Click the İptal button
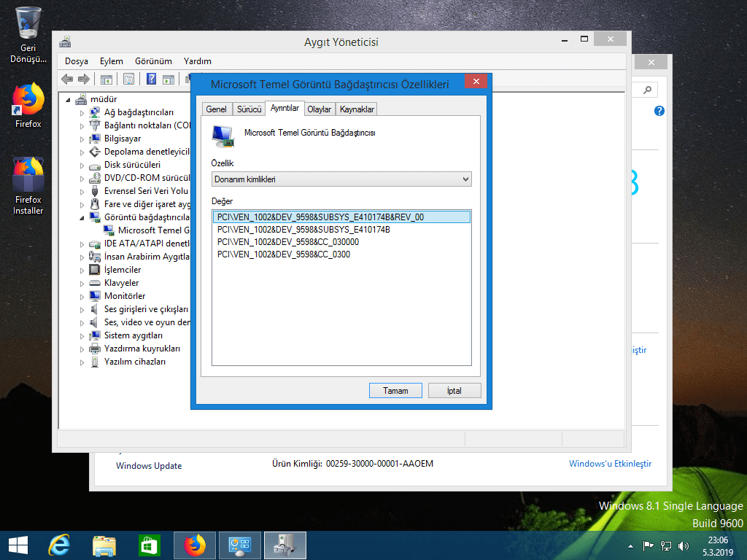Image resolution: width=747 pixels, height=560 pixels. coord(454,391)
